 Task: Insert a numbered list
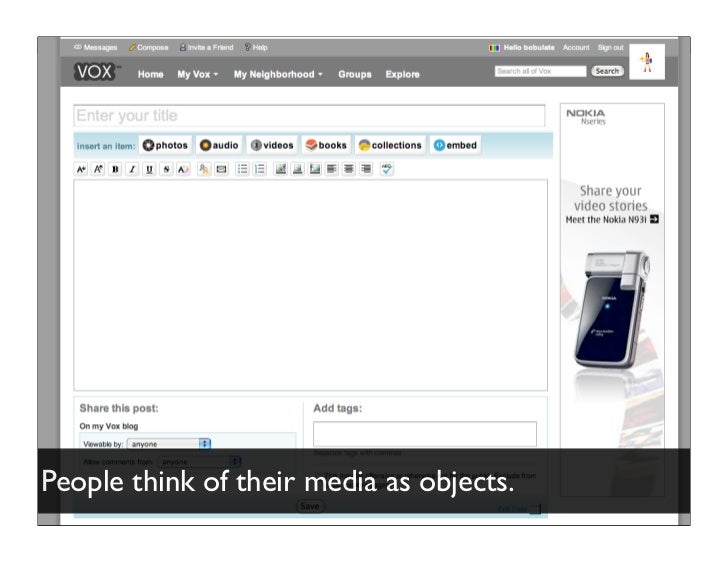point(259,170)
